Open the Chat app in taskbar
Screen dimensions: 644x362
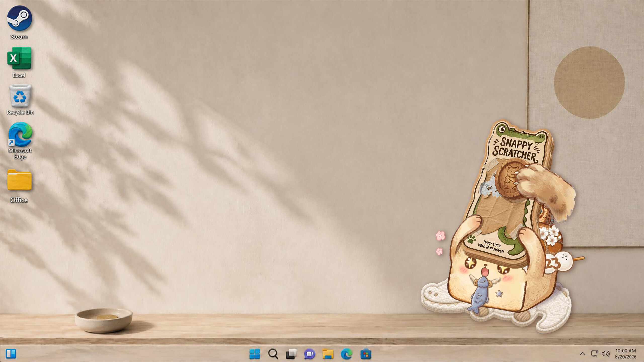pos(310,354)
